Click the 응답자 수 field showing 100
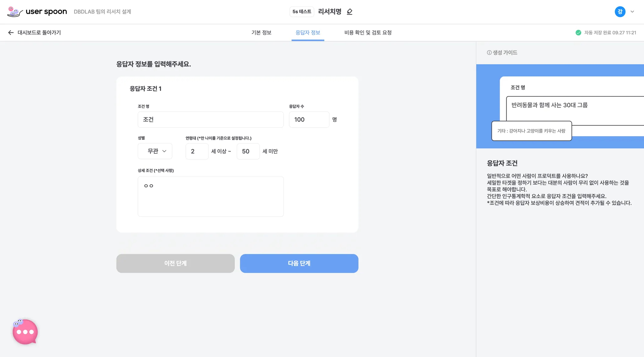This screenshot has height=357, width=644. coord(309,120)
